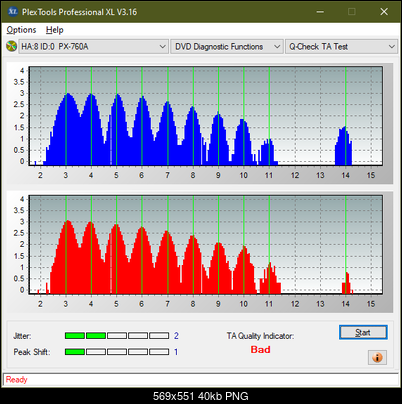Image resolution: width=402 pixels, height=404 pixels.
Task: Click the red chart bar cluster at 14
Action: click(x=347, y=284)
